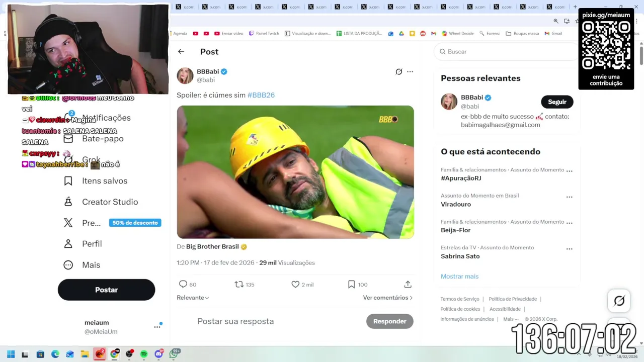Click the black Postar button
Image resolution: width=644 pixels, height=362 pixels.
pyautogui.click(x=106, y=290)
